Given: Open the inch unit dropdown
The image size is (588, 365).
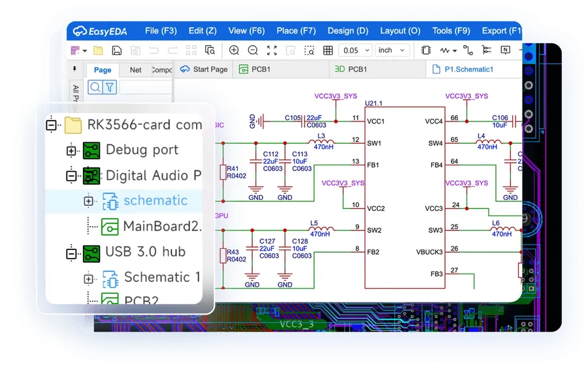Looking at the screenshot, I should pyautogui.click(x=392, y=50).
